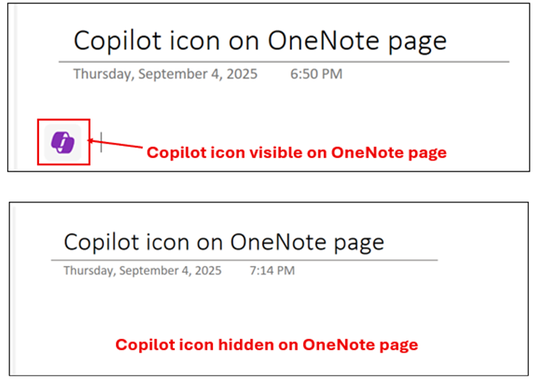Select the 7:14 PM timestamp

(x=272, y=270)
